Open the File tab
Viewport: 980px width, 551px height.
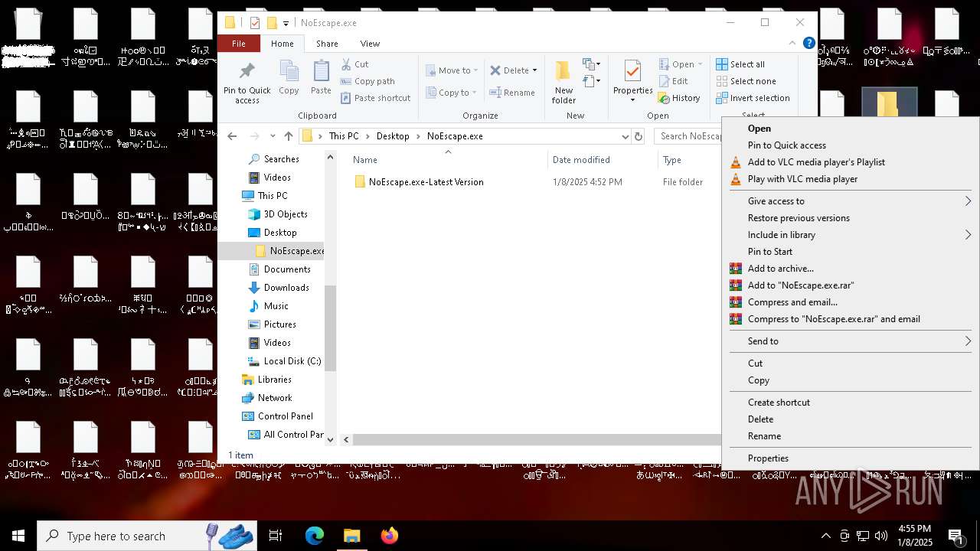pyautogui.click(x=239, y=44)
